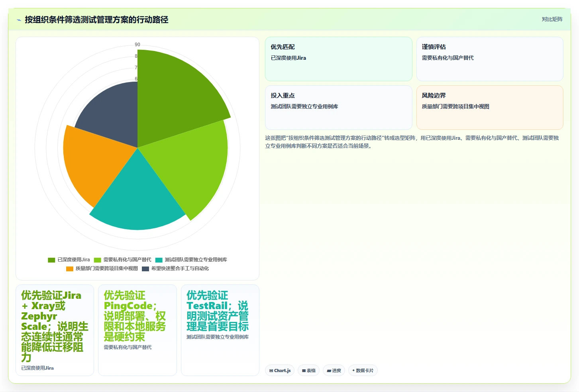Screen dimensions: 579x392
Task: Click the 进度 tag
Action: click(334, 370)
